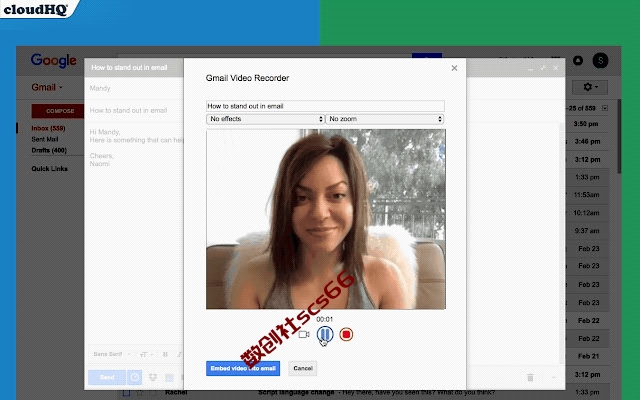Select the checkbox on Rachel's email row
This screenshot has height=400, width=640.
click(x=127, y=393)
